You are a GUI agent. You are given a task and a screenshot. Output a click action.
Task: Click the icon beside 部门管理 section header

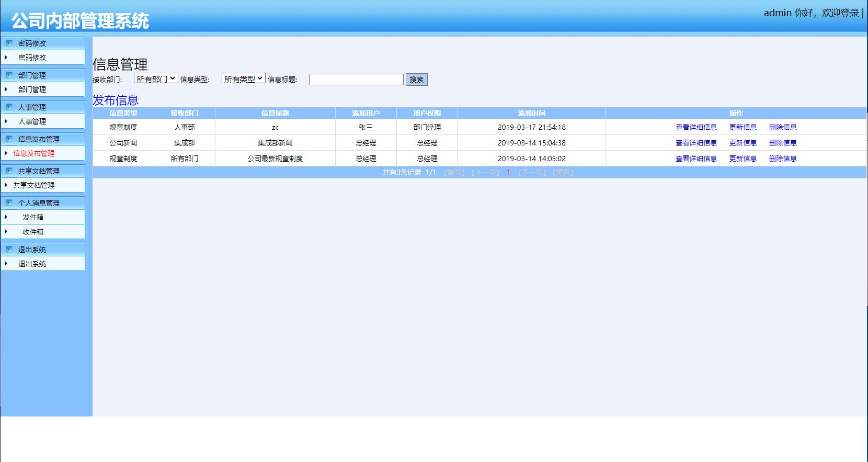(9, 75)
